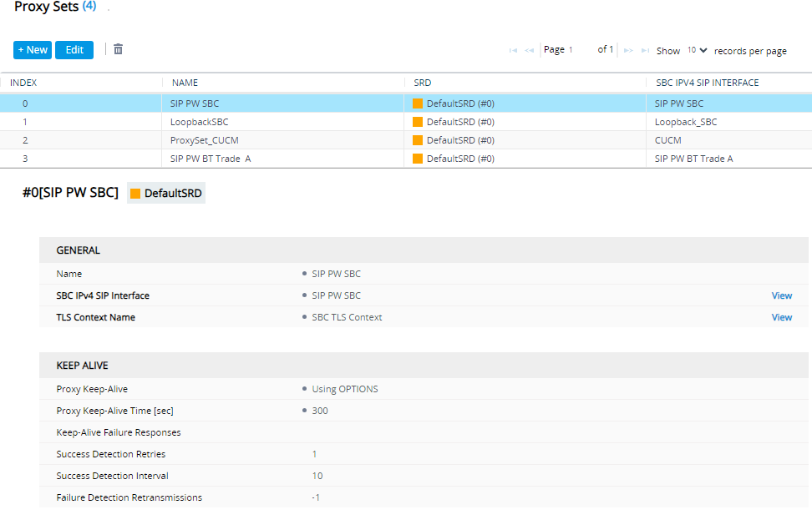Click SBC TLS Context value
Viewport: 812px width, 530px height.
pos(347,317)
